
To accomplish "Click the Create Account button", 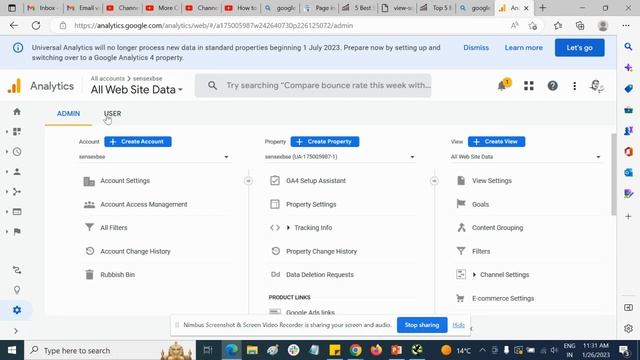I will [x=138, y=142].
